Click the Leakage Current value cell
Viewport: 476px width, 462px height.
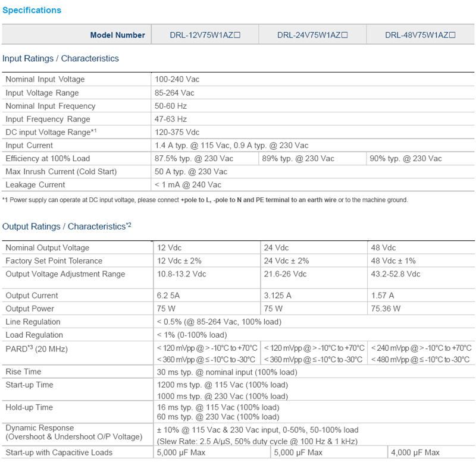[x=189, y=185]
